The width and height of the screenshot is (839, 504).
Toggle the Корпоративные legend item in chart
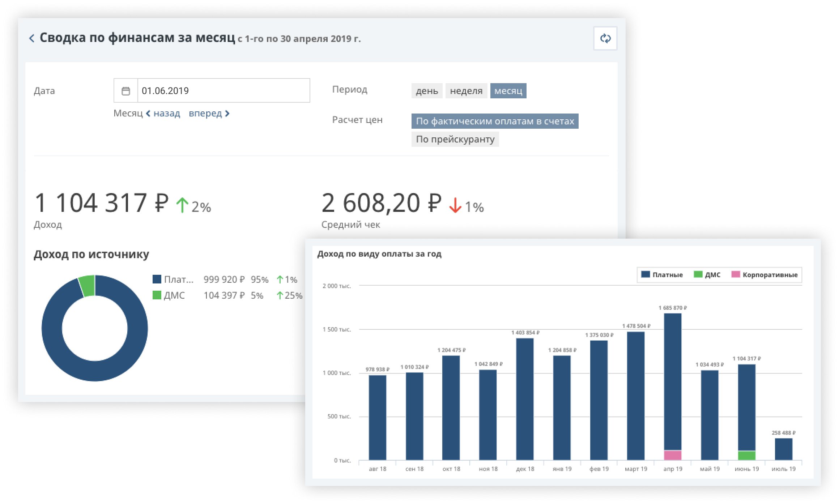click(x=764, y=275)
